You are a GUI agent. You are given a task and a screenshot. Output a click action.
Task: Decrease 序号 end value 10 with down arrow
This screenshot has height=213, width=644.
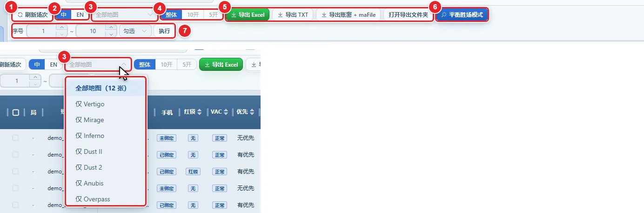pyautogui.click(x=111, y=34)
